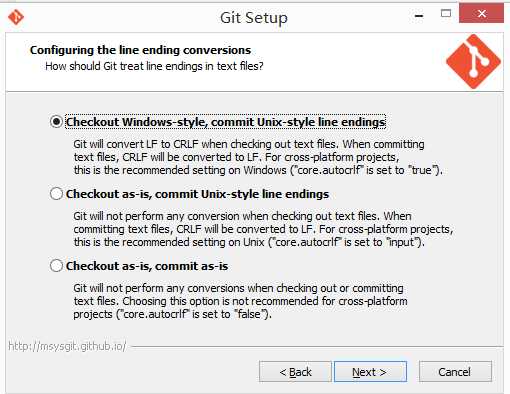Maximize the Git Setup window
This screenshot has height=394, width=510.
[x=446, y=14]
